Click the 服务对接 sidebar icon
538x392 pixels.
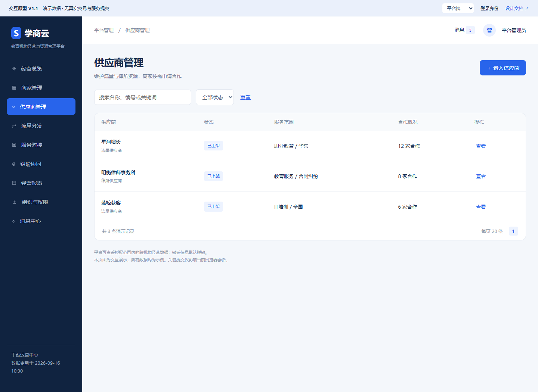14,145
